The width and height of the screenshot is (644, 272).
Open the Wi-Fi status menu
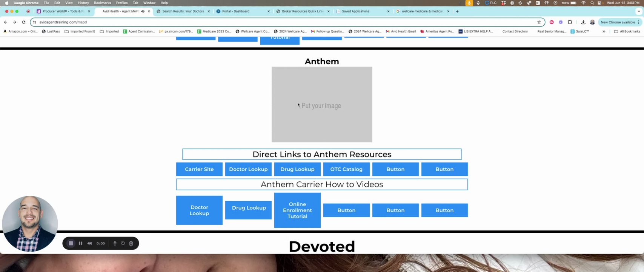pos(584,3)
